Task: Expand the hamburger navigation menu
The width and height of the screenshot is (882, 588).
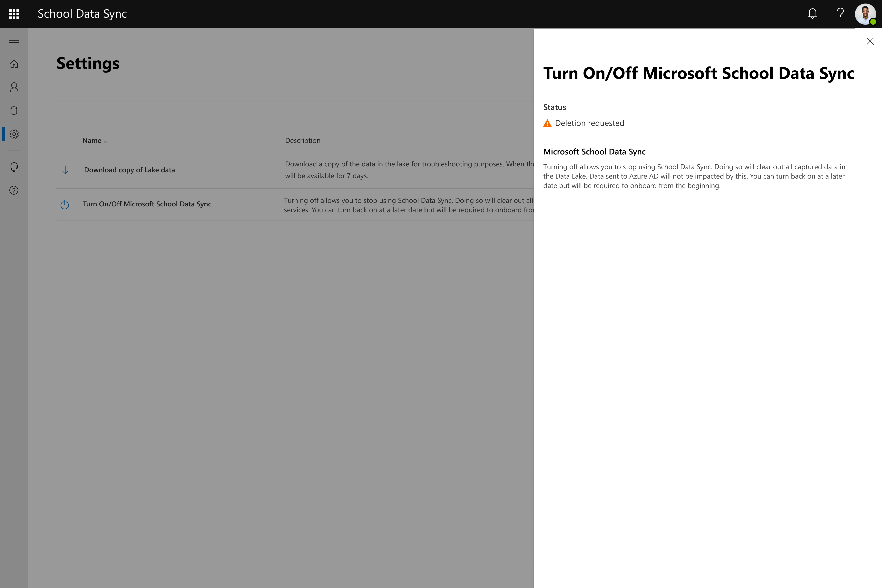Action: click(x=14, y=41)
